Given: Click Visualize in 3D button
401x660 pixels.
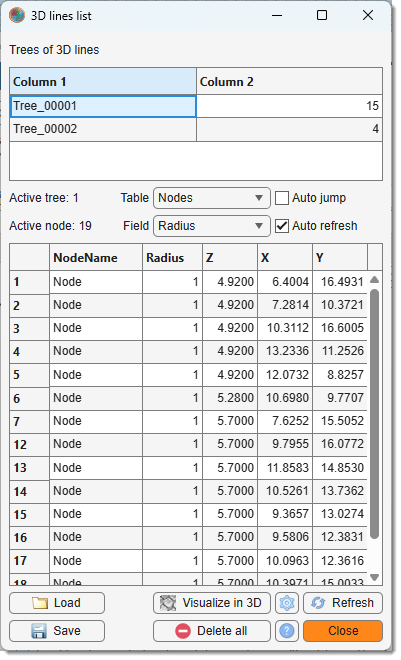Looking at the screenshot, I should [x=212, y=603].
